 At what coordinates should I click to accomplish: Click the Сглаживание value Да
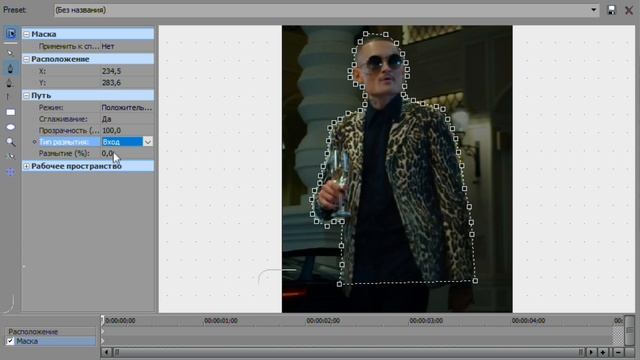[x=106, y=119]
